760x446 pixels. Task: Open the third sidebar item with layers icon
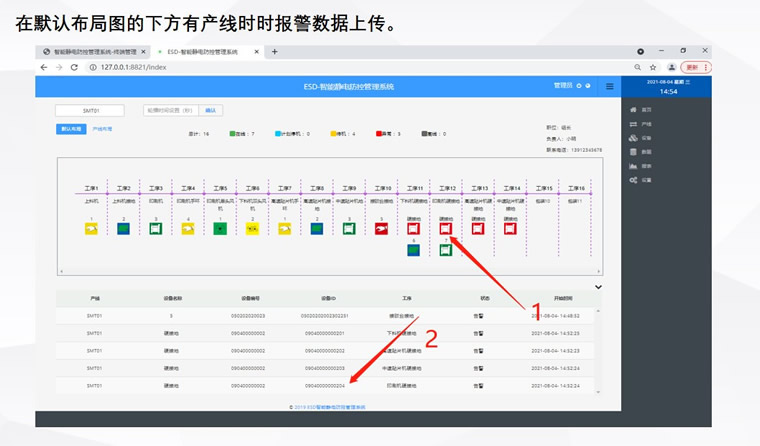pyautogui.click(x=640, y=138)
